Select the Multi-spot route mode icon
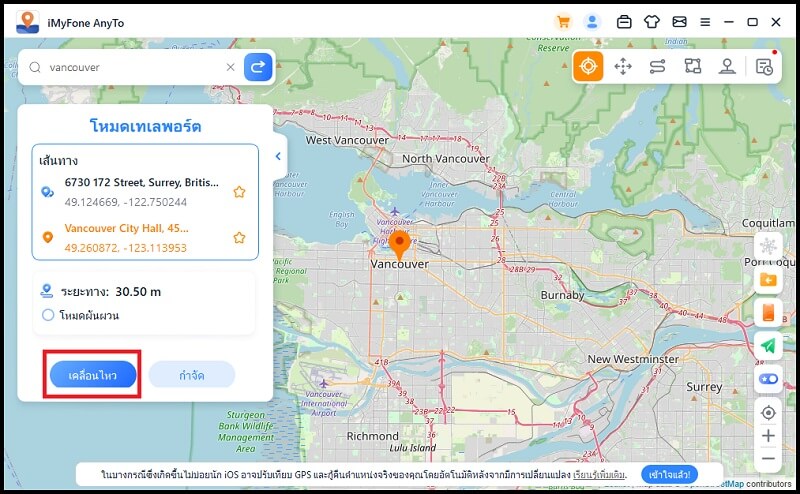This screenshot has width=800, height=494. tap(692, 66)
